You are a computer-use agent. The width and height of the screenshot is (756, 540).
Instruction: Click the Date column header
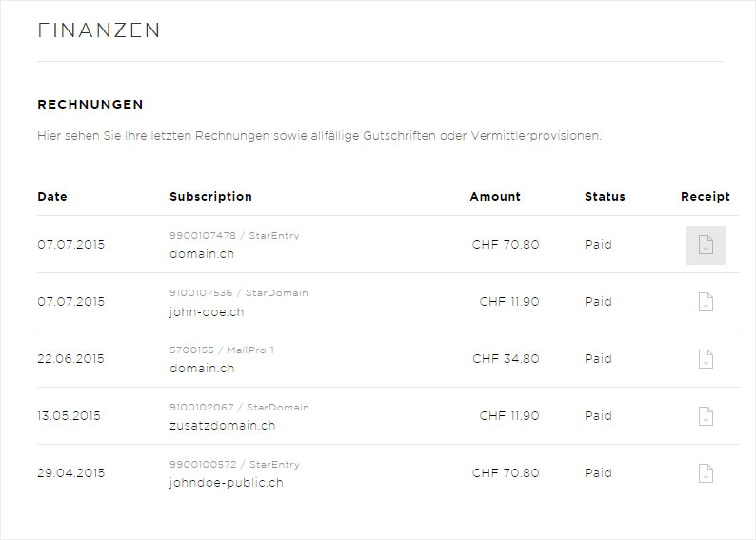(x=52, y=197)
